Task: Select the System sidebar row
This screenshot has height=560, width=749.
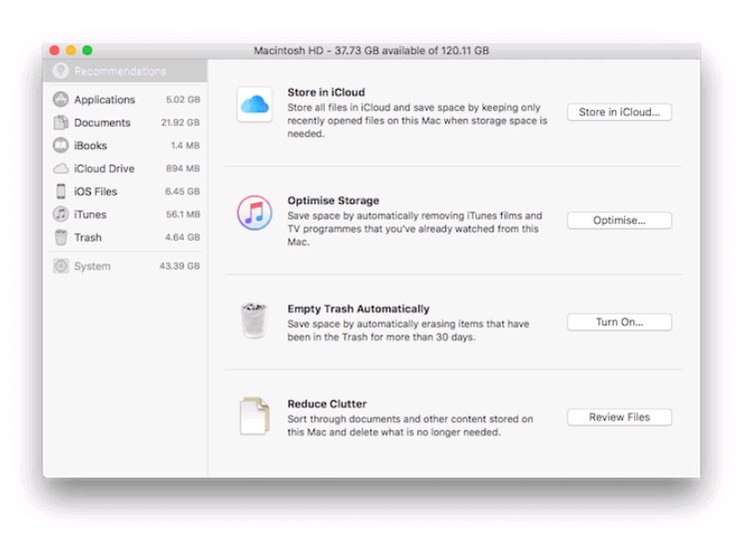Action: point(127,266)
